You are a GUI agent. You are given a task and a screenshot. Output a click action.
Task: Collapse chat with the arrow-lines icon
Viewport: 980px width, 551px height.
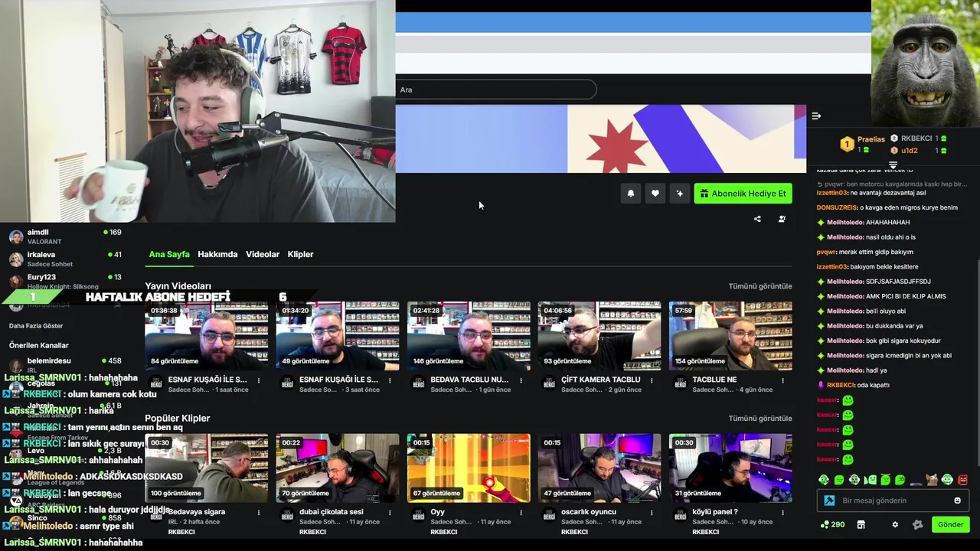(x=816, y=116)
